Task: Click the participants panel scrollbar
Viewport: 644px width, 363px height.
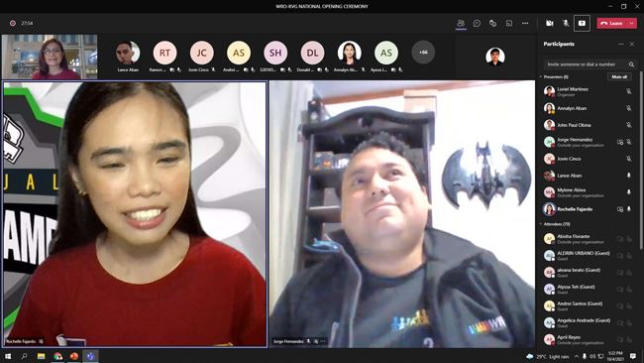Action: click(641, 161)
